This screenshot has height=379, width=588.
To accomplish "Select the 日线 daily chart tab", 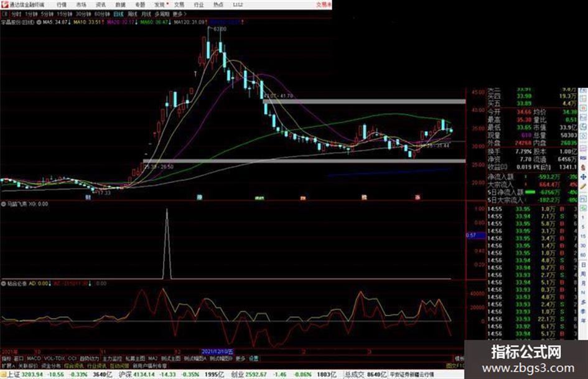I will coord(118,14).
